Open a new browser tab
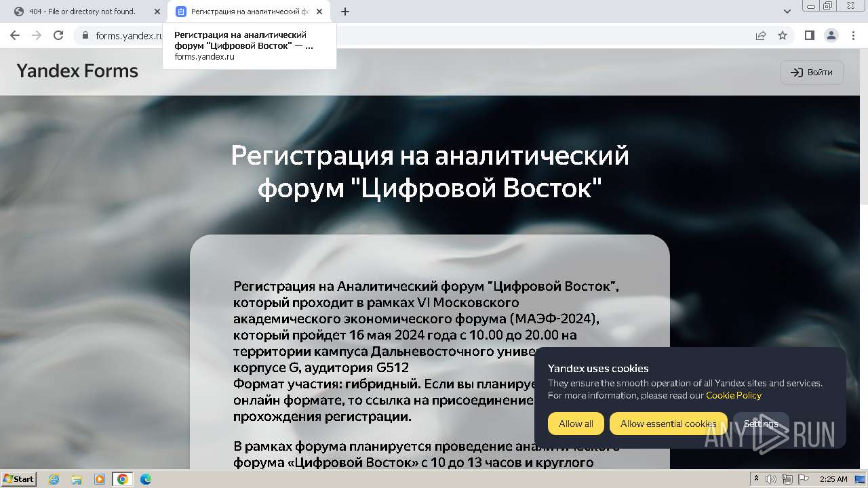 [x=345, y=12]
